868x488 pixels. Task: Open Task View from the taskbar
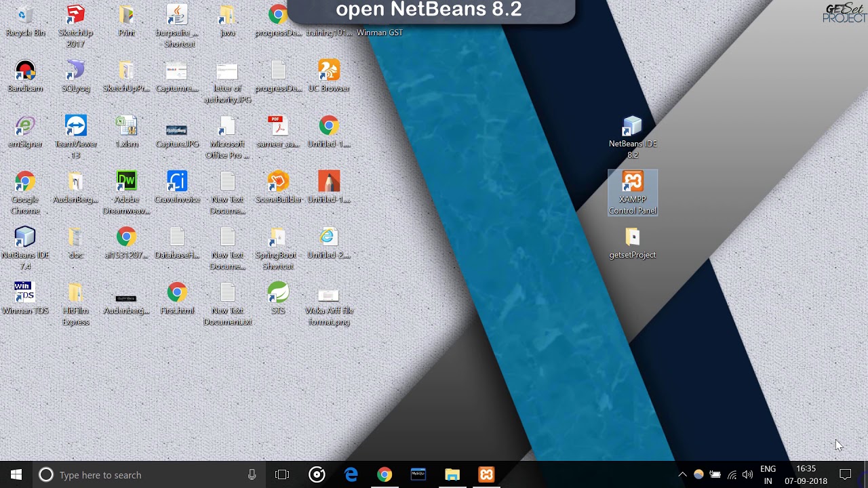[282, 474]
